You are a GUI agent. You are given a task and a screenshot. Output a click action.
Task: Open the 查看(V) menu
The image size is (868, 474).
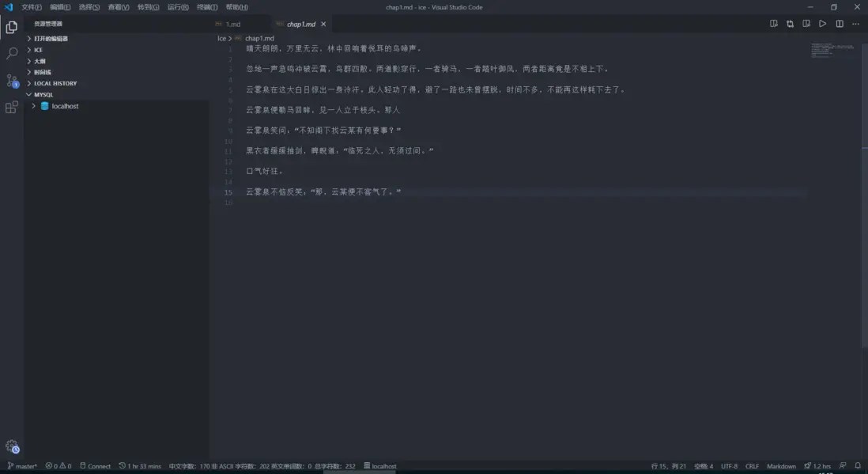tap(119, 7)
